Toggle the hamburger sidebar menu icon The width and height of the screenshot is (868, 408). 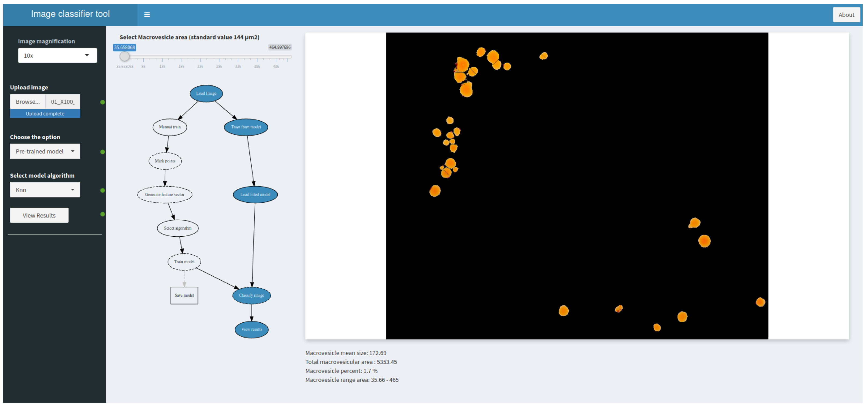(147, 15)
